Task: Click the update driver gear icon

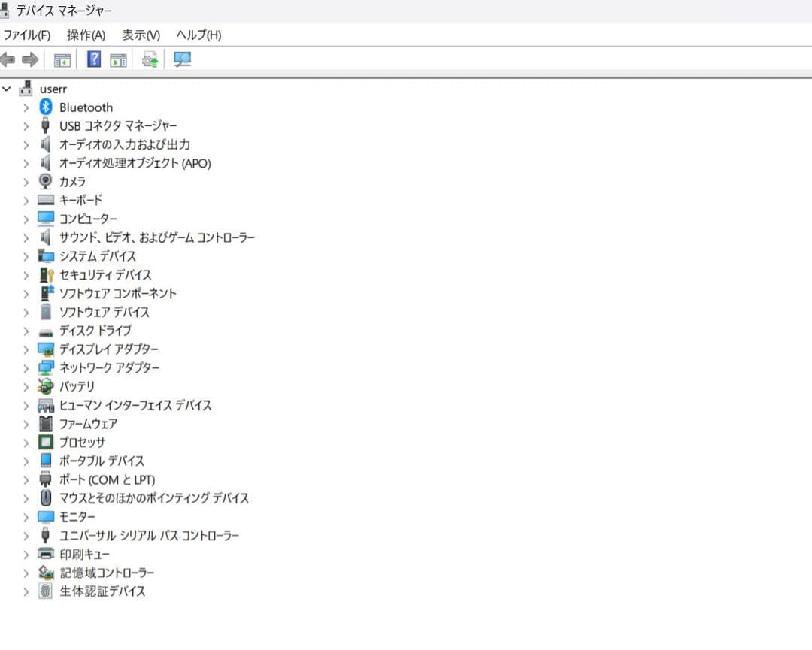Action: tap(148, 59)
